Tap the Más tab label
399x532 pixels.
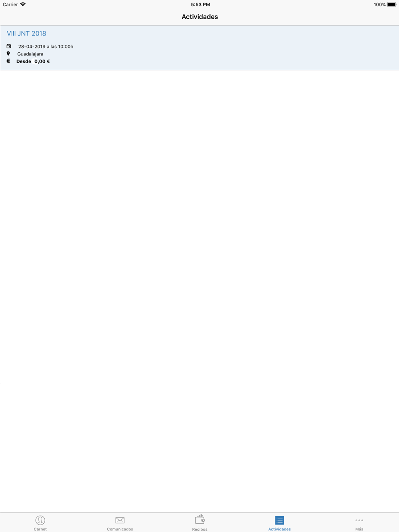point(359,529)
